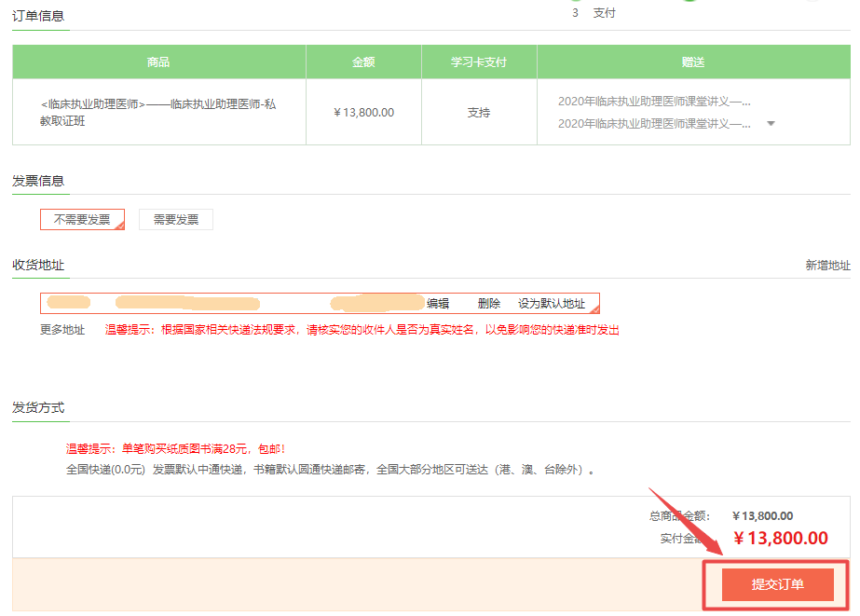This screenshot has width=860, height=616.
Task: Click the 收货地址 section heading
Action: tap(38, 266)
